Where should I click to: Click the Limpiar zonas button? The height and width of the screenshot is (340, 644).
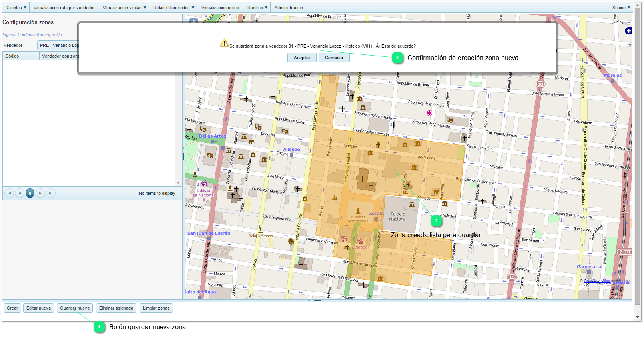click(156, 308)
